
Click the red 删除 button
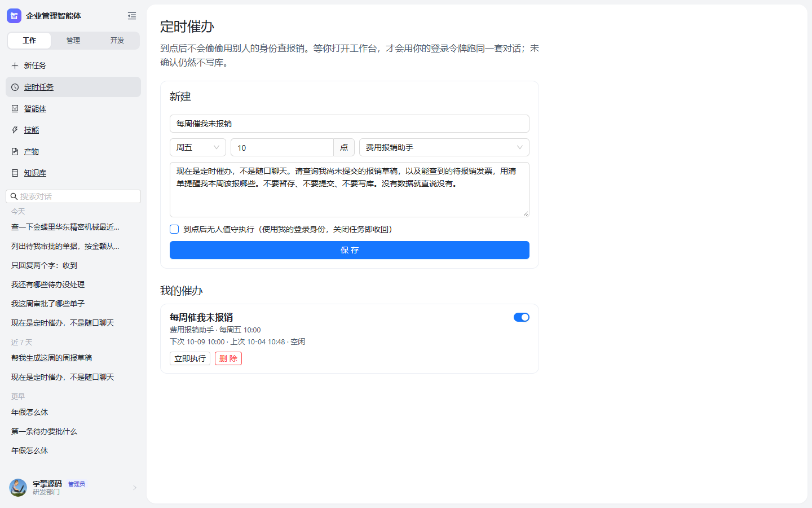(228, 358)
